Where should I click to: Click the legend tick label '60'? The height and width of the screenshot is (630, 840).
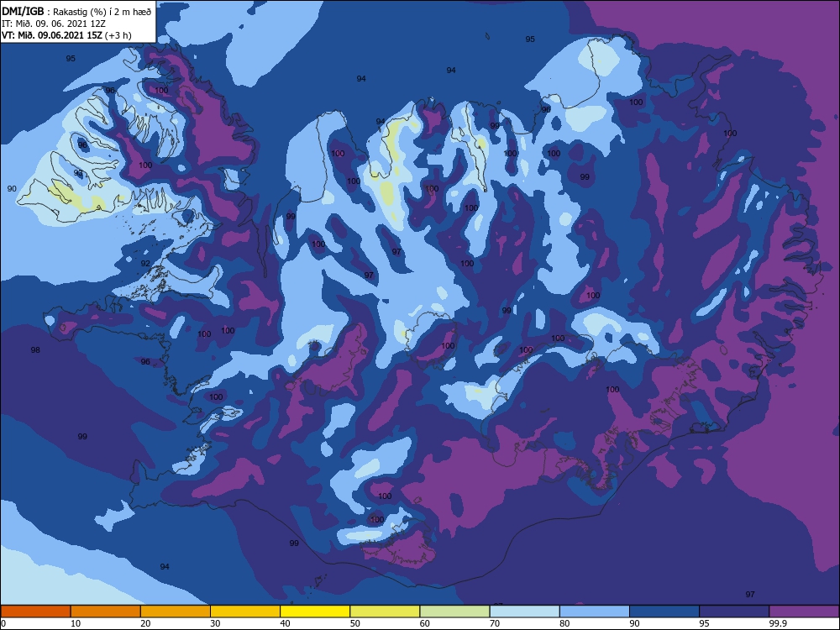425,623
